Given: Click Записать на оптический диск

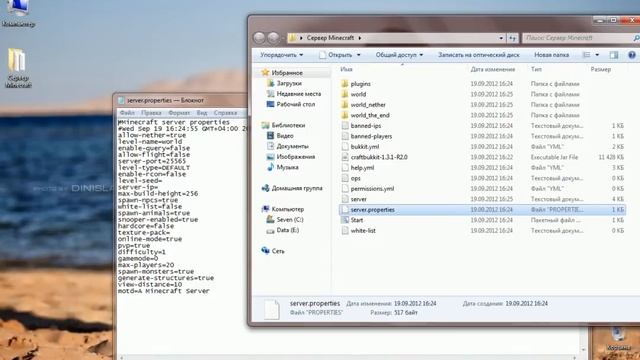Looking at the screenshot, I should coord(479,55).
